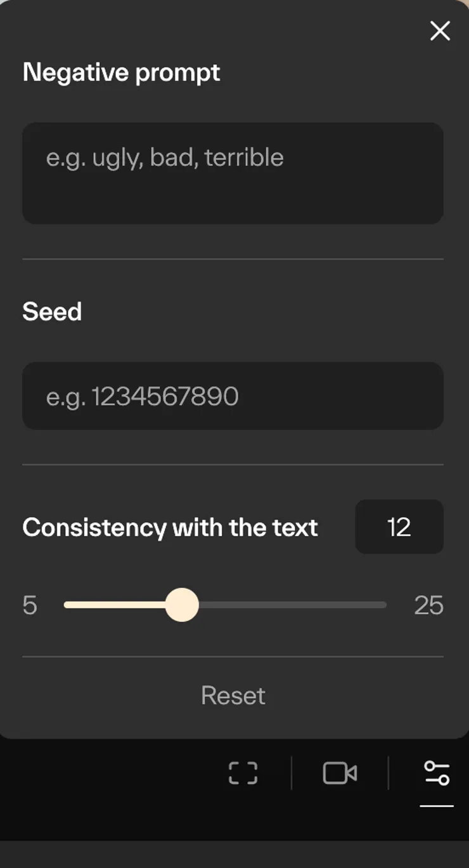Click the slider maximum label 25
469x868 pixels.
tap(428, 606)
